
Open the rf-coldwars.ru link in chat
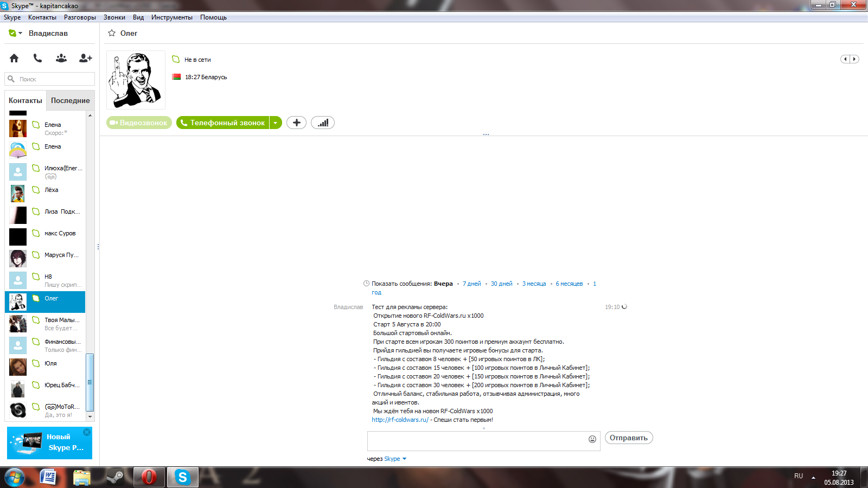coord(400,420)
